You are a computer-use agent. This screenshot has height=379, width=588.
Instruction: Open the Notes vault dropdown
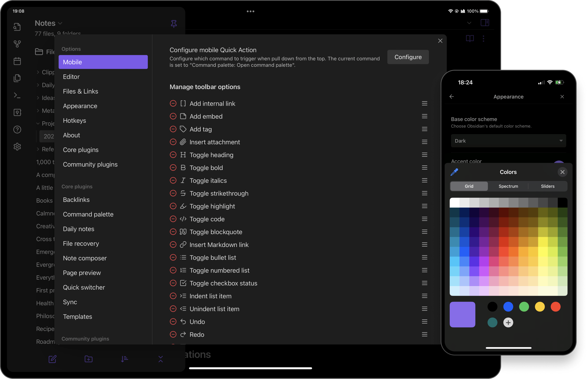(x=49, y=23)
